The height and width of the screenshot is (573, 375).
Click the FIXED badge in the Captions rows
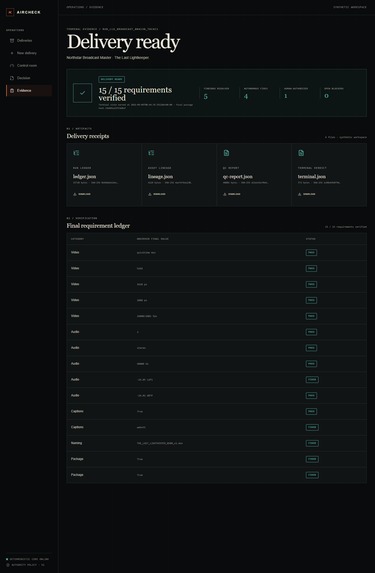[x=312, y=427]
